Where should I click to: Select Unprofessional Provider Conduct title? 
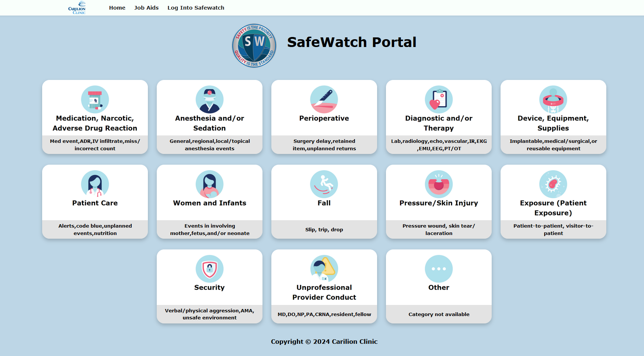(324, 292)
